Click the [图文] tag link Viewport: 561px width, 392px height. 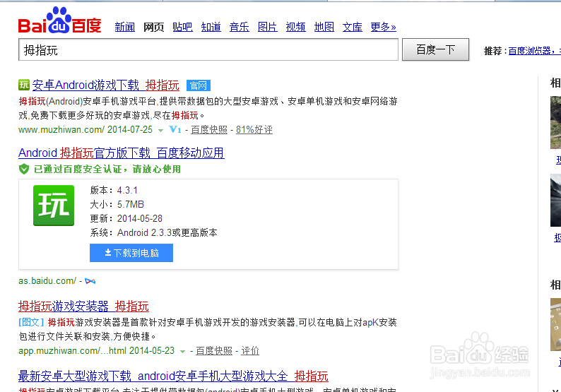click(x=31, y=322)
